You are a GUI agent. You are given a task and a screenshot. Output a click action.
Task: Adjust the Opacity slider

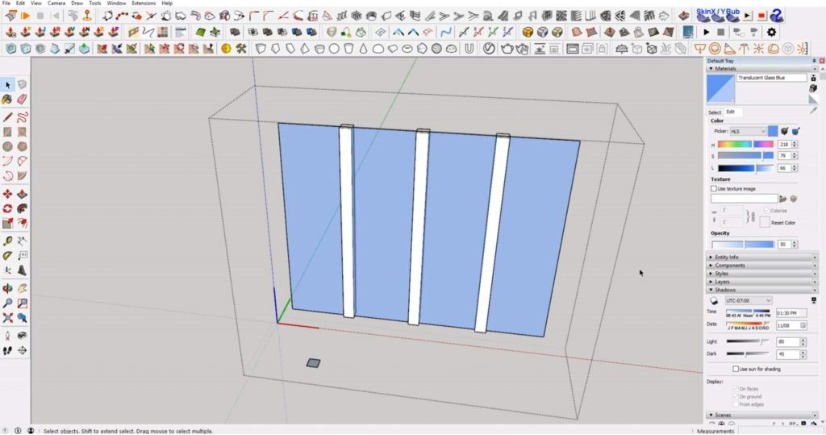coord(743,244)
